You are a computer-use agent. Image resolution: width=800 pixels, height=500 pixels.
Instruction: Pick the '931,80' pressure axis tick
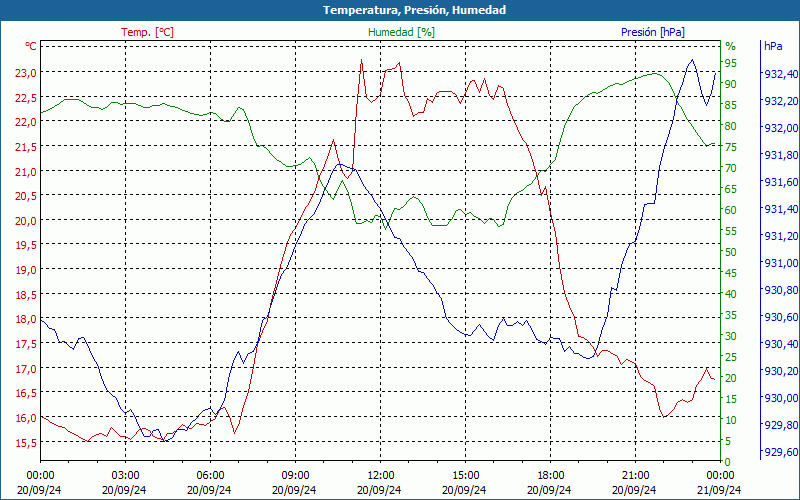pyautogui.click(x=780, y=155)
